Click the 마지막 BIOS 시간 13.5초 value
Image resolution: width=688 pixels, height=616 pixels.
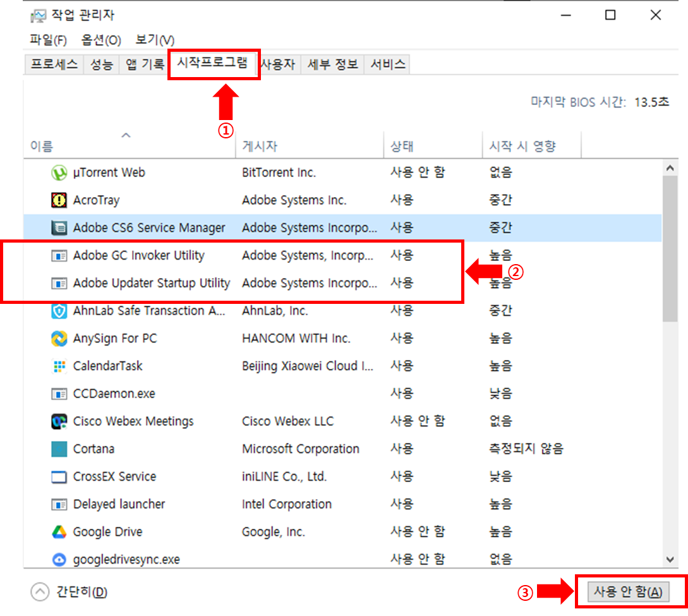pos(651,102)
